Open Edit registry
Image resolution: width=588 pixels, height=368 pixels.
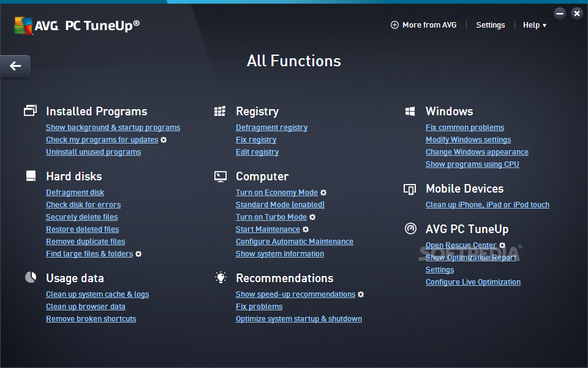[x=257, y=152]
